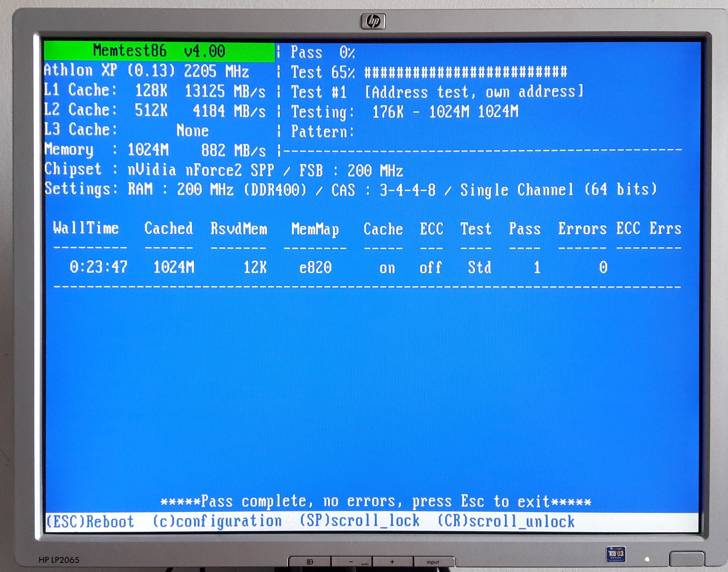Click the L1 Cache 128K value
Screen dimensions: 728x572
[151, 90]
